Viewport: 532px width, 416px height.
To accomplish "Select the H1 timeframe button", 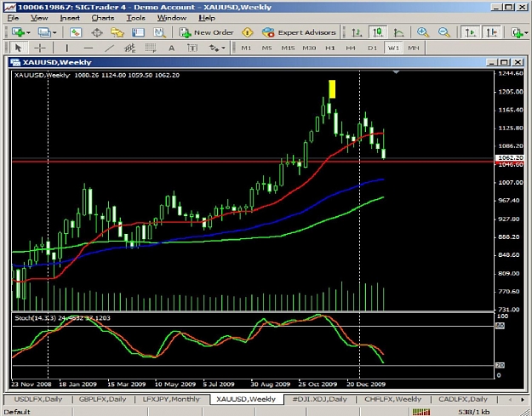I will click(x=330, y=48).
